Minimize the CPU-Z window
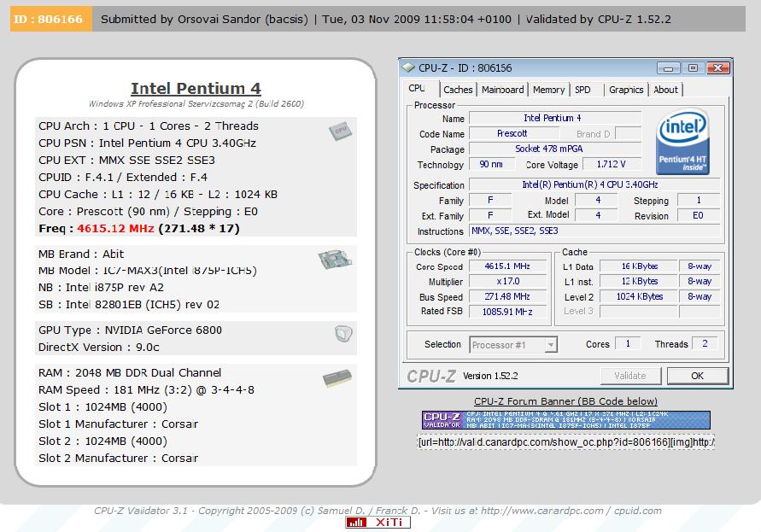Screen dimensions: 761x532 (x=668, y=68)
